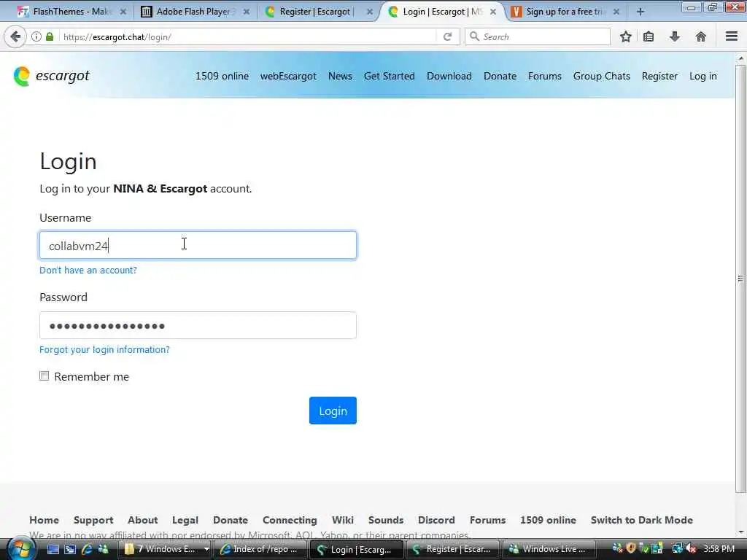This screenshot has height=560, width=747.
Task: Open a new tab with the plus button
Action: tap(640, 12)
